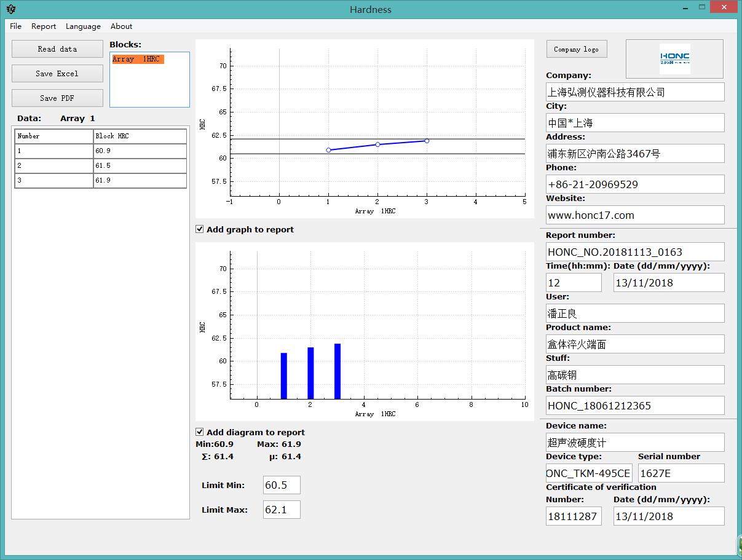Open the File menu
This screenshot has width=742, height=560.
pos(16,26)
